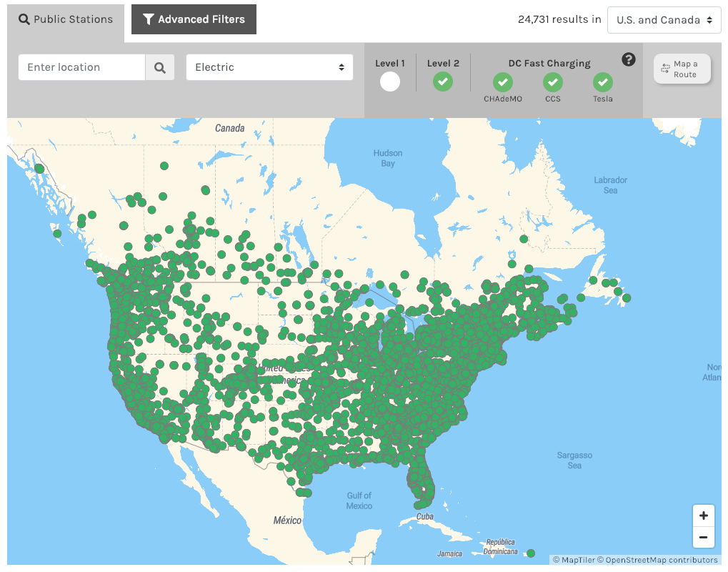Enable the Level 1 charger filter
The height and width of the screenshot is (572, 728).
click(x=390, y=82)
